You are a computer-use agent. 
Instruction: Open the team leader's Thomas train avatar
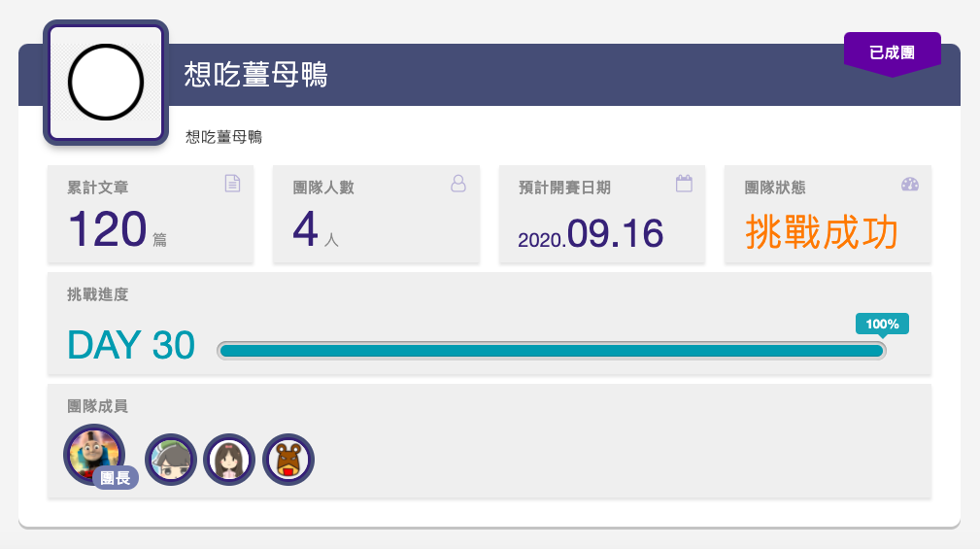point(94,455)
